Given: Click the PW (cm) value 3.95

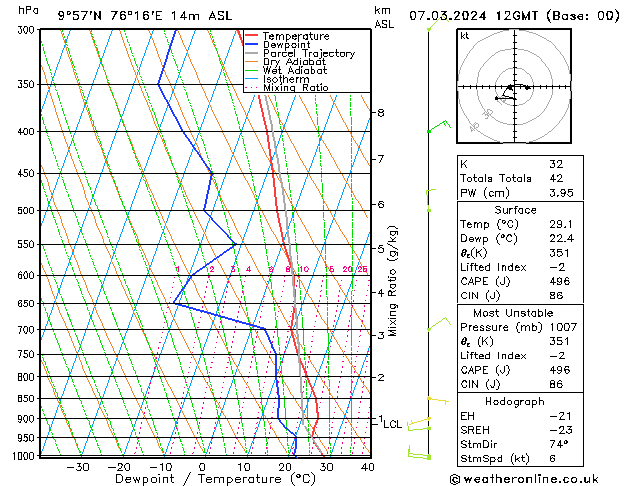Looking at the screenshot, I should pyautogui.click(x=561, y=193).
